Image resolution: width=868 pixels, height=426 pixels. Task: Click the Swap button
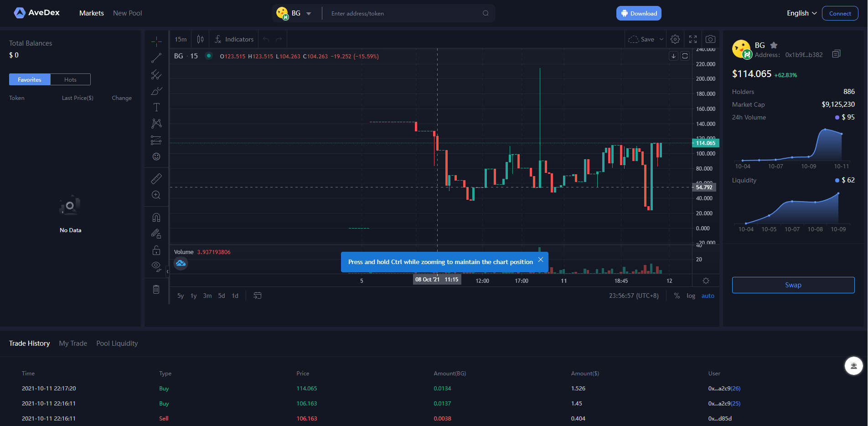pos(793,285)
